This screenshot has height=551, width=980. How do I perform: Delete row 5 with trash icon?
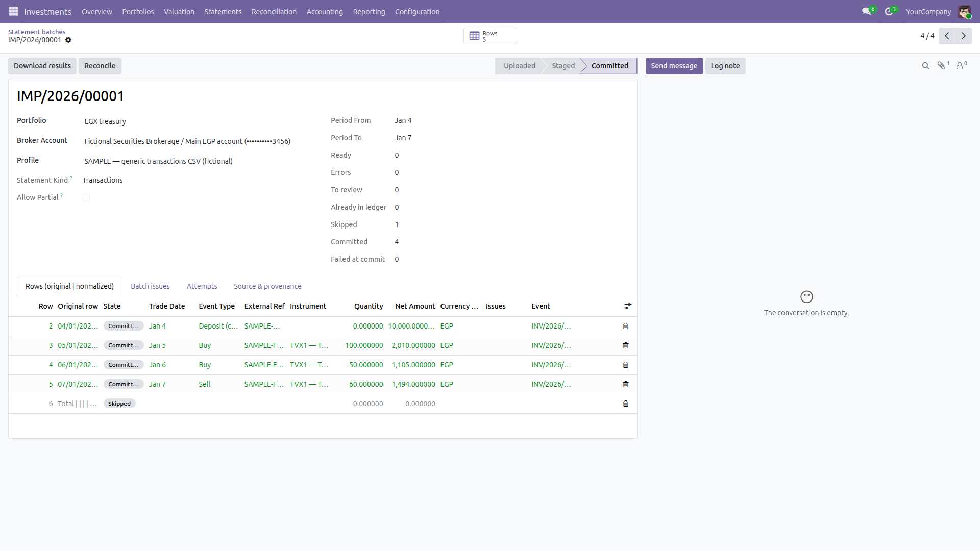pos(626,384)
